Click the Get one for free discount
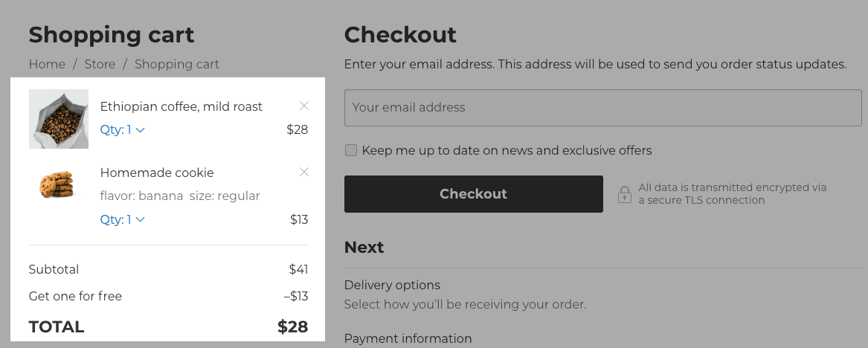This screenshot has width=868, height=348. pyautogui.click(x=75, y=297)
